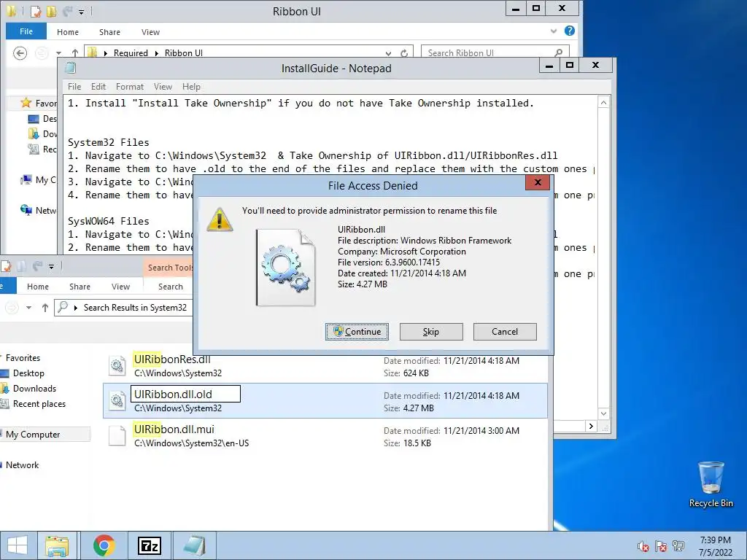
Task: Go up one folder in Ribbon UI window
Action: (75, 53)
